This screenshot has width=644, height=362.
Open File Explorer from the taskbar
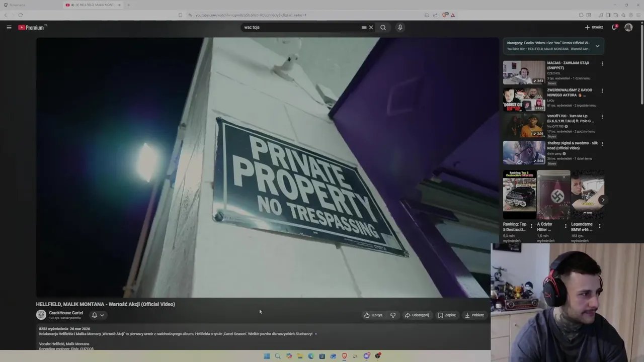300,356
